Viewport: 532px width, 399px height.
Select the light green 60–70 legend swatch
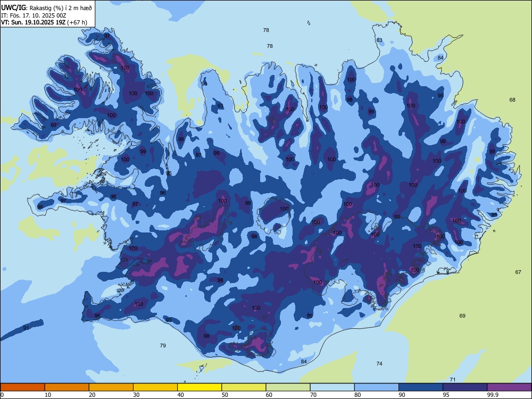(x=288, y=387)
